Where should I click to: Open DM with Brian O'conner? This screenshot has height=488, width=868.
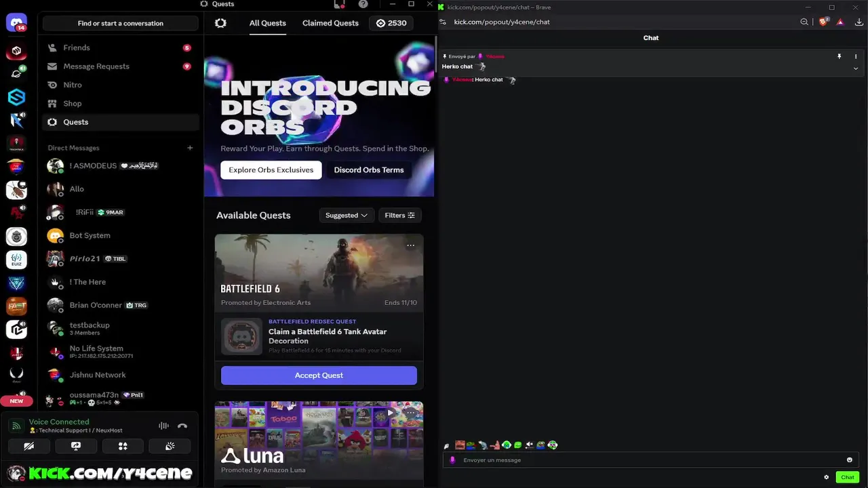[121, 305]
